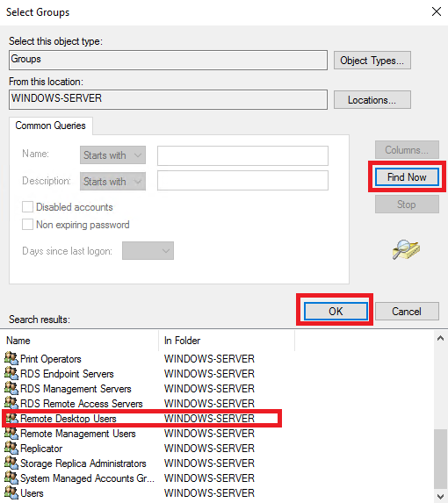Screen dimensions: 448x503
Task: Click the Users group icon
Action: (11, 492)
